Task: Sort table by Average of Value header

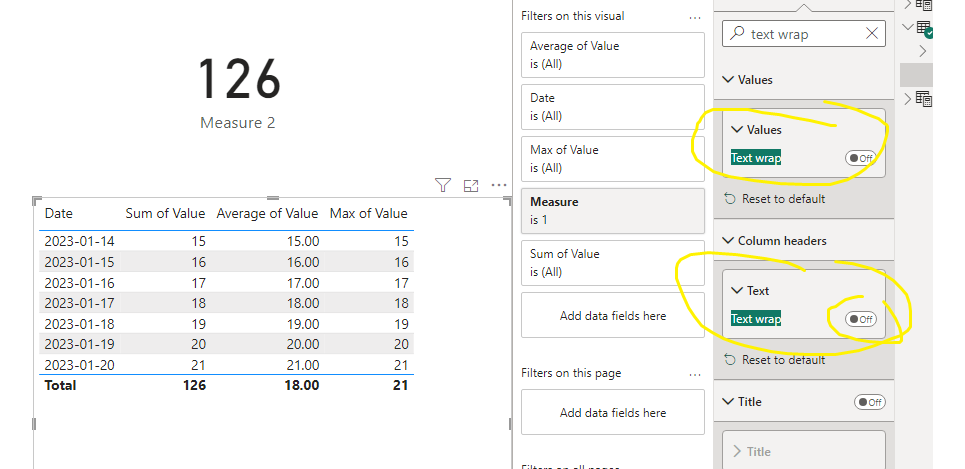Action: pyautogui.click(x=267, y=214)
